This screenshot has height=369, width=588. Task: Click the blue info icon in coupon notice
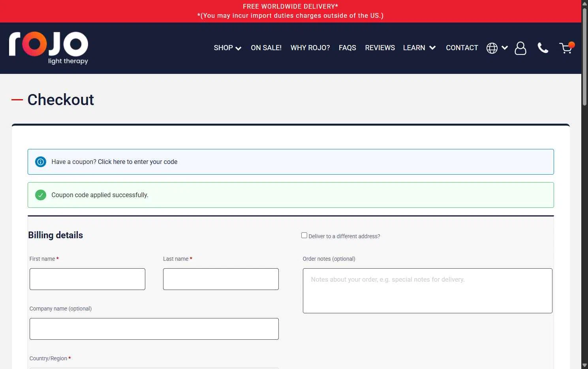[x=41, y=162]
